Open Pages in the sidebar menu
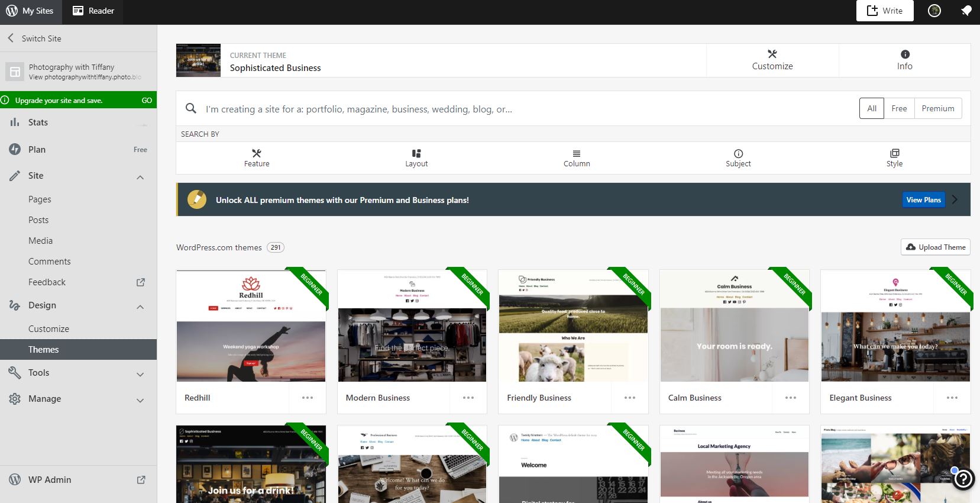Screen dimensions: 980x503 pos(40,199)
